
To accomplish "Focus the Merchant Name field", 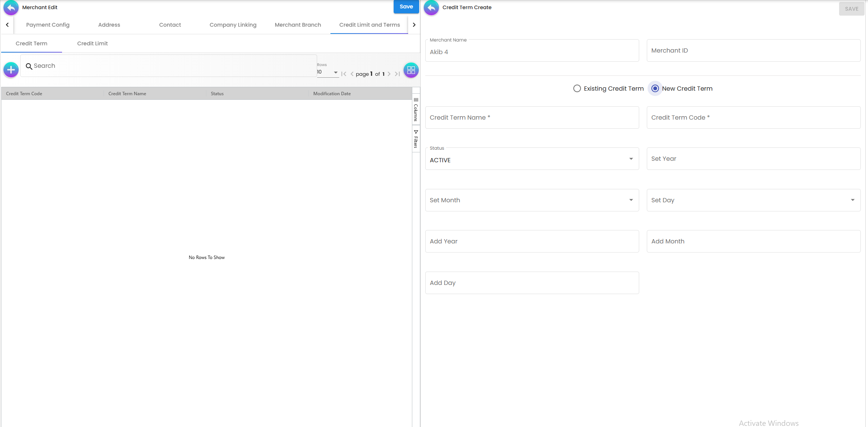I will click(532, 51).
